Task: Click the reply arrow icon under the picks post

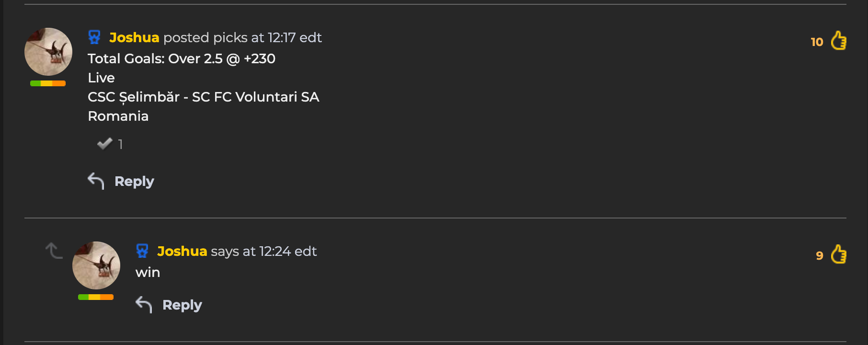Action: coord(96,181)
